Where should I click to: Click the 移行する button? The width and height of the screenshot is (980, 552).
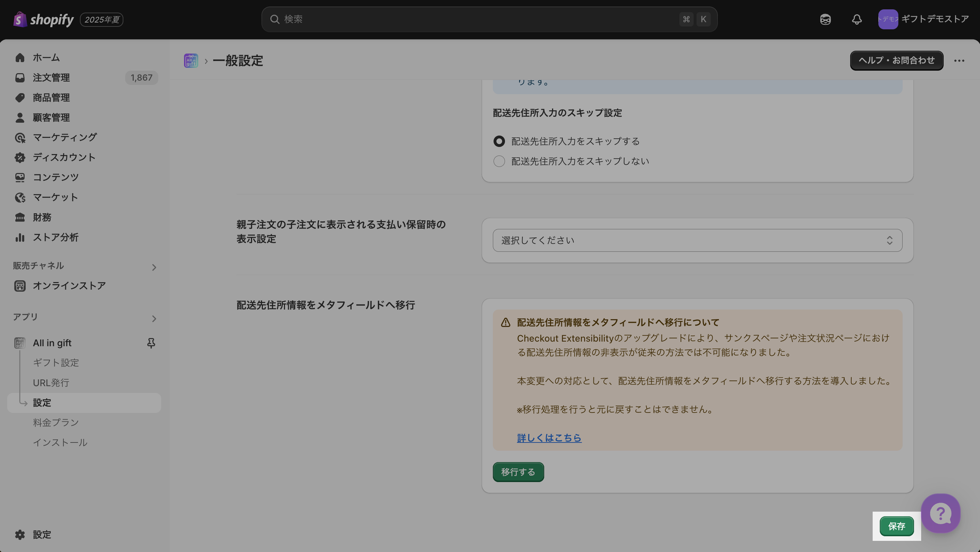pos(518,472)
